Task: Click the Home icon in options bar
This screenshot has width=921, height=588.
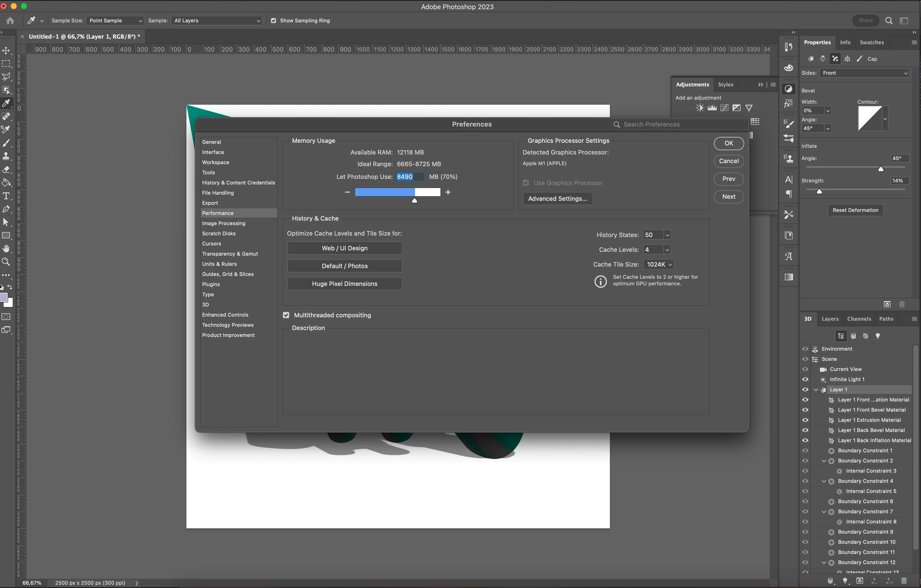Action: pos(10,21)
